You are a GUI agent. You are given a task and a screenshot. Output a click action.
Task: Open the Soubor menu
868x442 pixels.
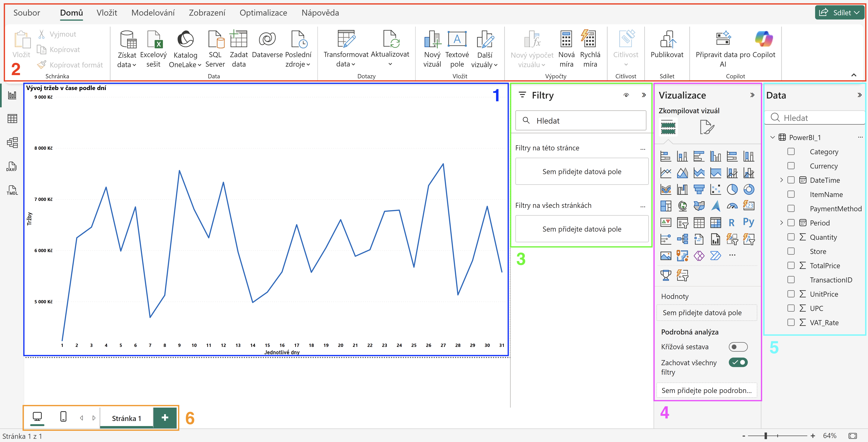click(27, 13)
